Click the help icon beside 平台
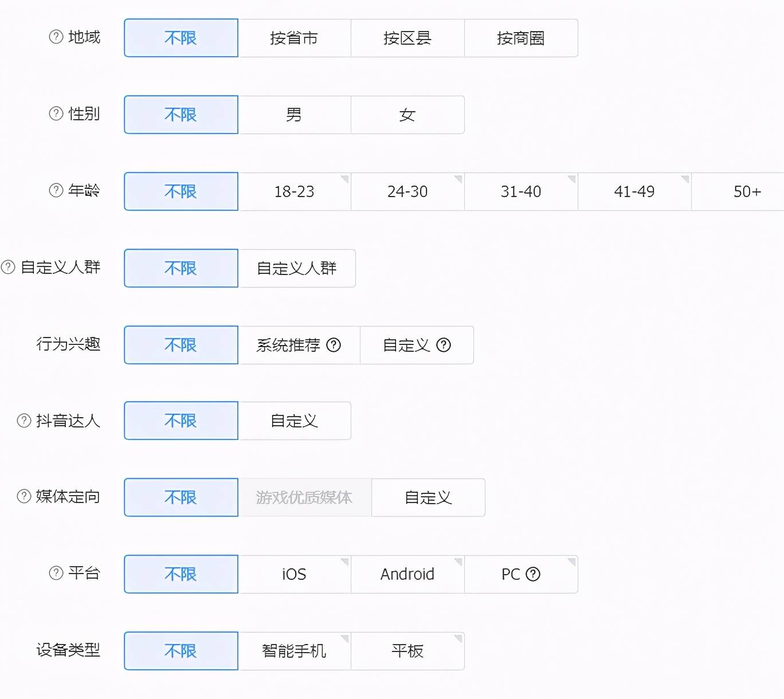784x699 pixels. (56, 573)
